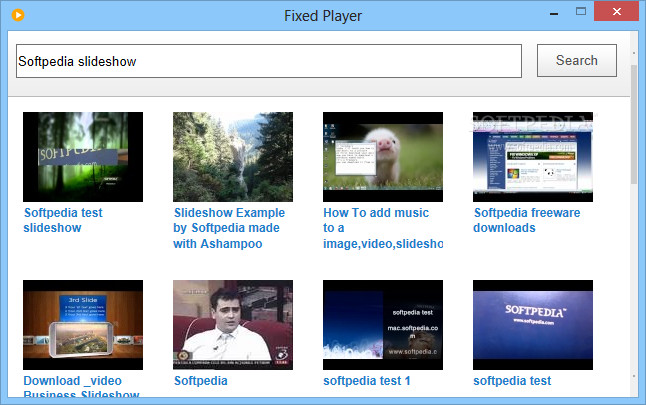Open the man in white shirt Softpedia thumbnail
The image size is (646, 405).
(x=233, y=325)
